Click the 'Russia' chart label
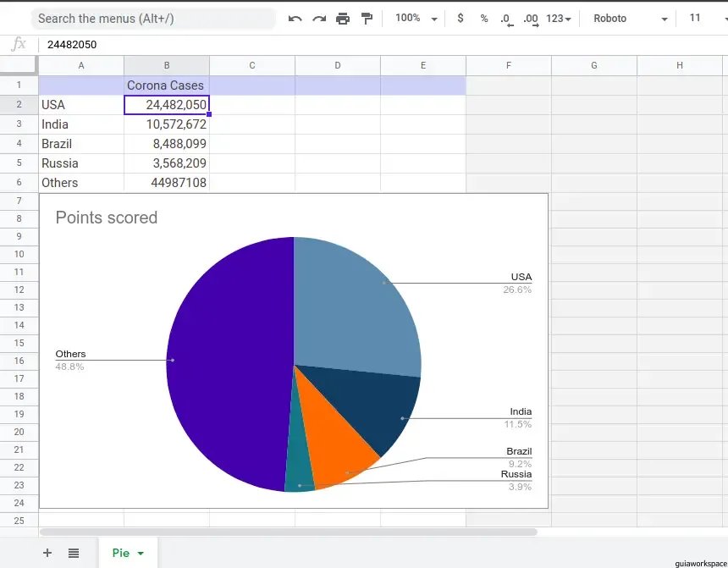Screen dimensions: 728x568 (x=516, y=474)
